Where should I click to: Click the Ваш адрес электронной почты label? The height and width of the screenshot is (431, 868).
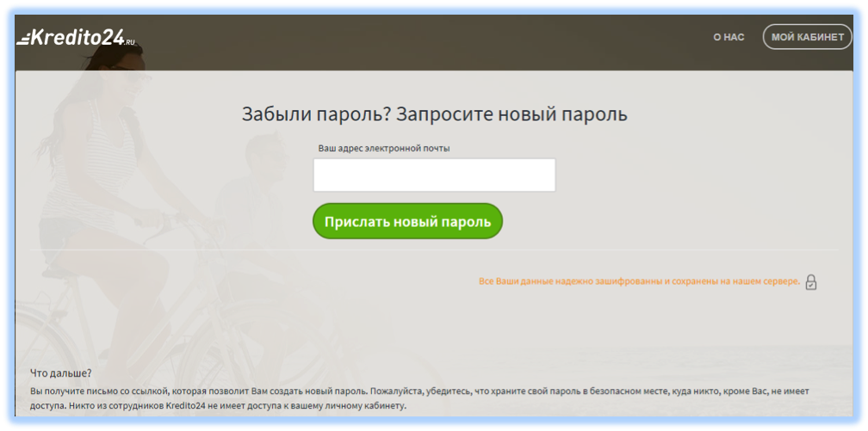pyautogui.click(x=384, y=148)
